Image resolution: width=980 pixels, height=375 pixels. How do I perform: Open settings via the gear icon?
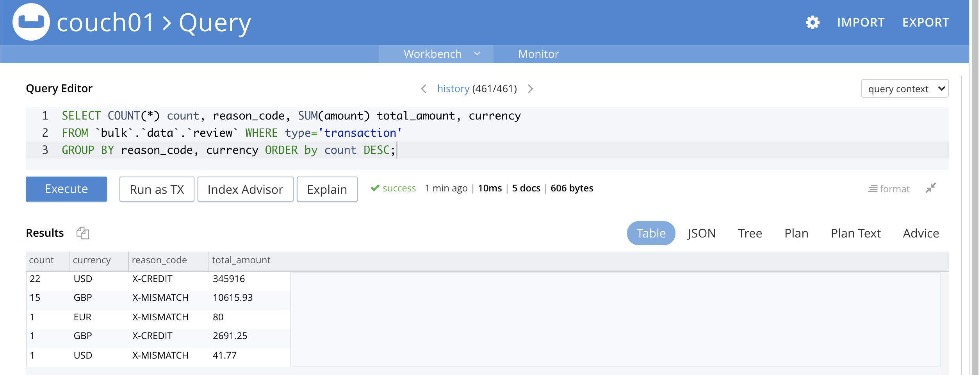pos(813,23)
